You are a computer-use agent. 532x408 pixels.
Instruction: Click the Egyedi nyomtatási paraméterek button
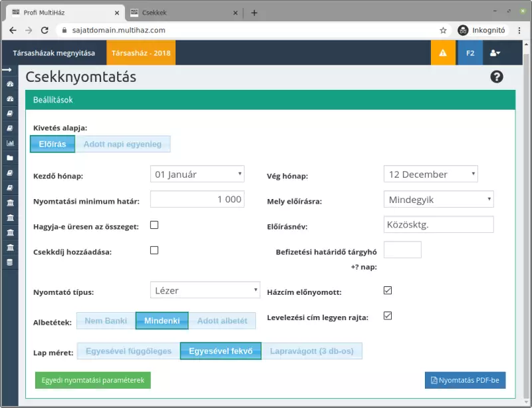(x=93, y=380)
